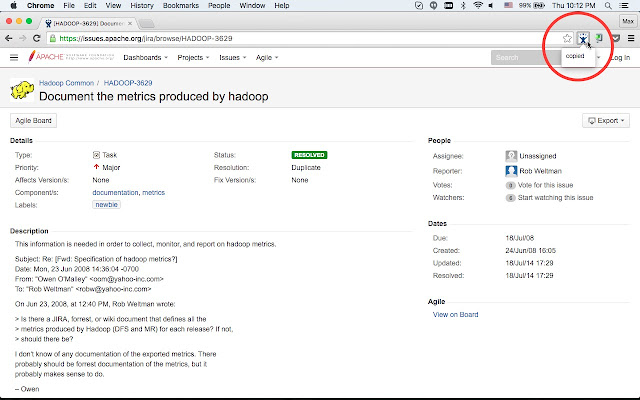
Task: Open the macOS Notification Center icon
Action: coord(624,5)
